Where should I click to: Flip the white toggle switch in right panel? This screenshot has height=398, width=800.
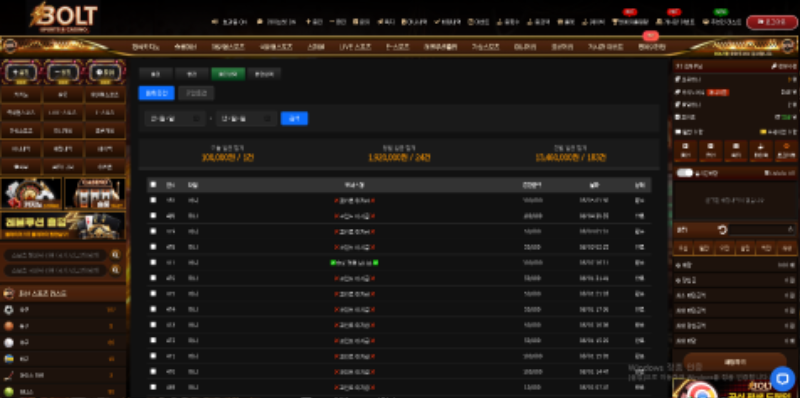[685, 173]
